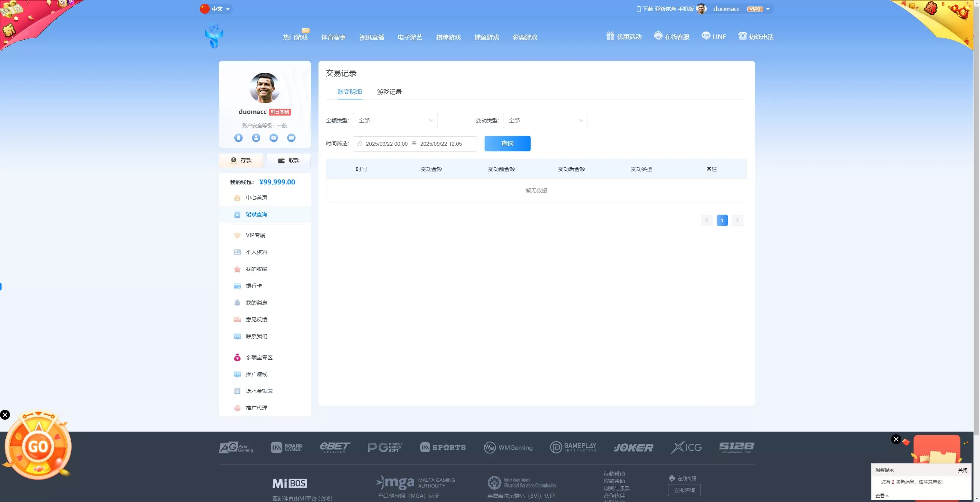This screenshot has height=502, width=980.
Task: Click the 优惠活动 gift icon
Action: [x=610, y=36]
